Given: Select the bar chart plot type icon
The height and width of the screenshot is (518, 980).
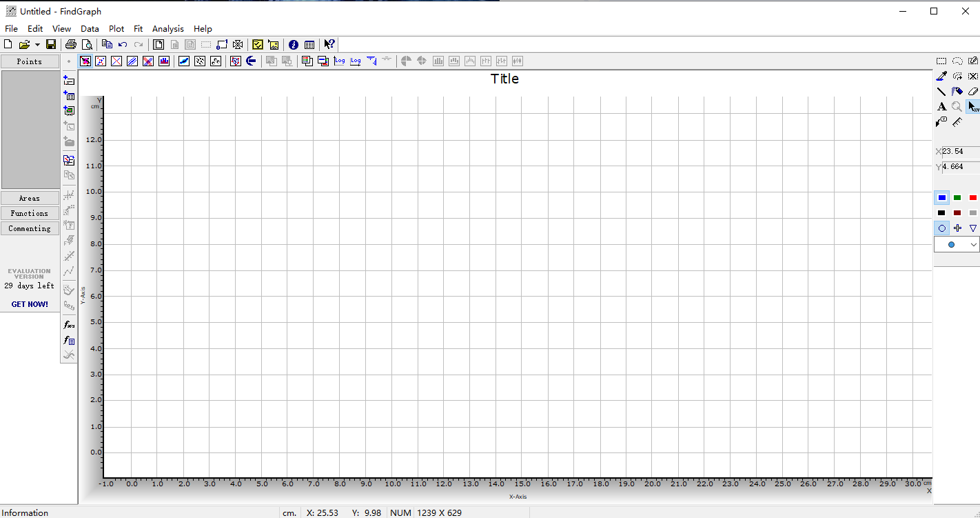Looking at the screenshot, I should pos(164,61).
